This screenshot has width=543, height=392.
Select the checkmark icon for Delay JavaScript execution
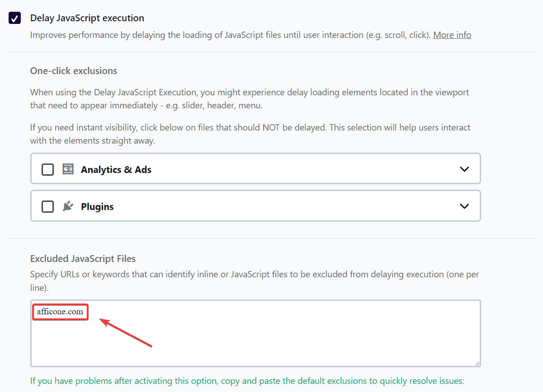pos(15,18)
